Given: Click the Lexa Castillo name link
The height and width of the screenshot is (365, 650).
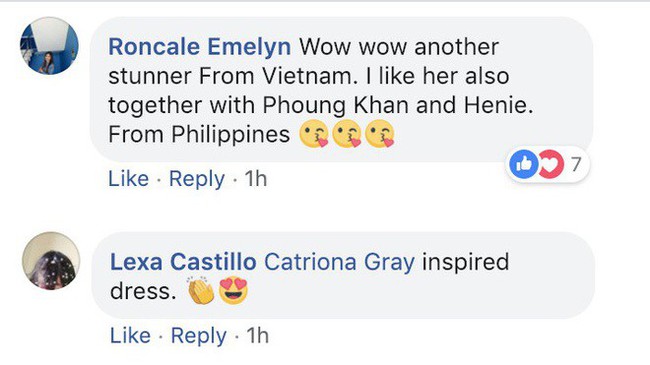Looking at the screenshot, I should point(183,262).
